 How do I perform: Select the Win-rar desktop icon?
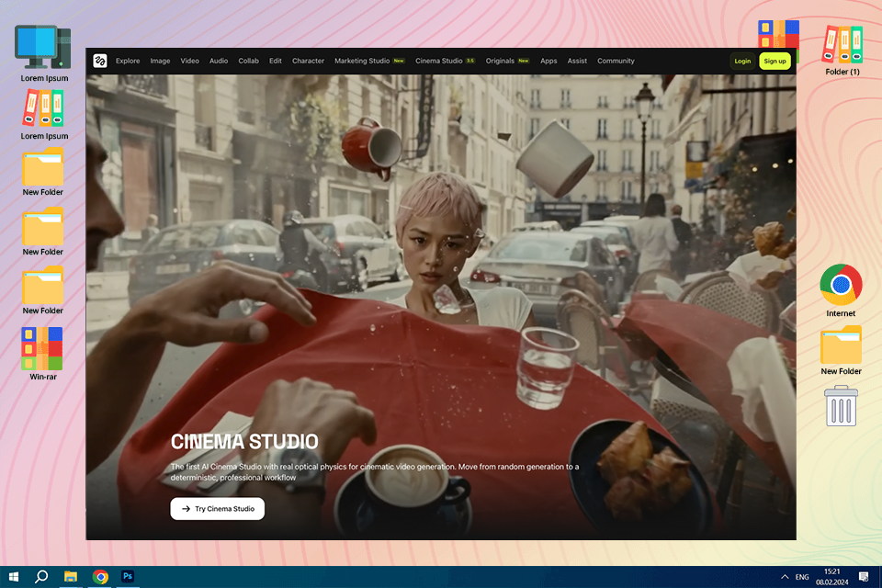(43, 354)
